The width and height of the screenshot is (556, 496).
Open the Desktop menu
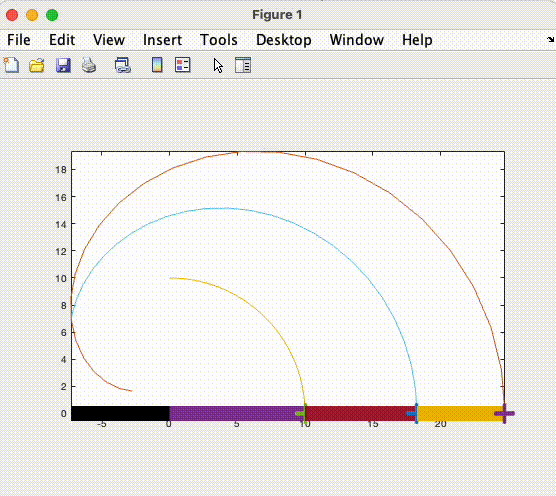284,40
